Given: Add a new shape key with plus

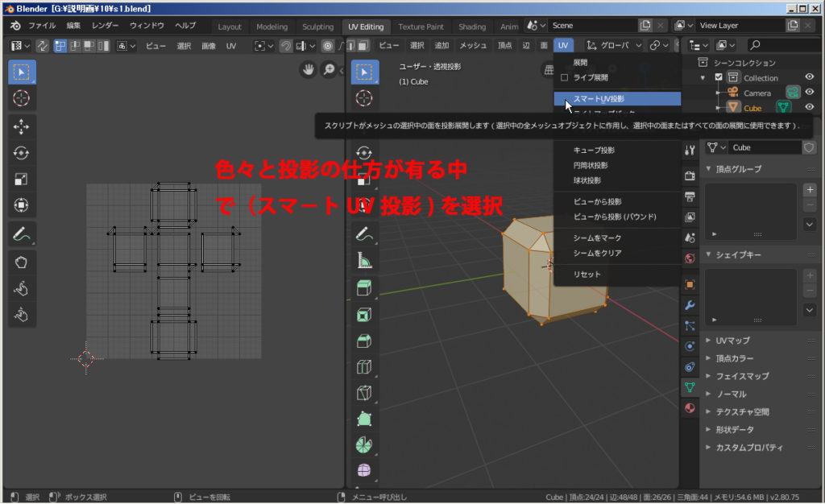Looking at the screenshot, I should 809,275.
